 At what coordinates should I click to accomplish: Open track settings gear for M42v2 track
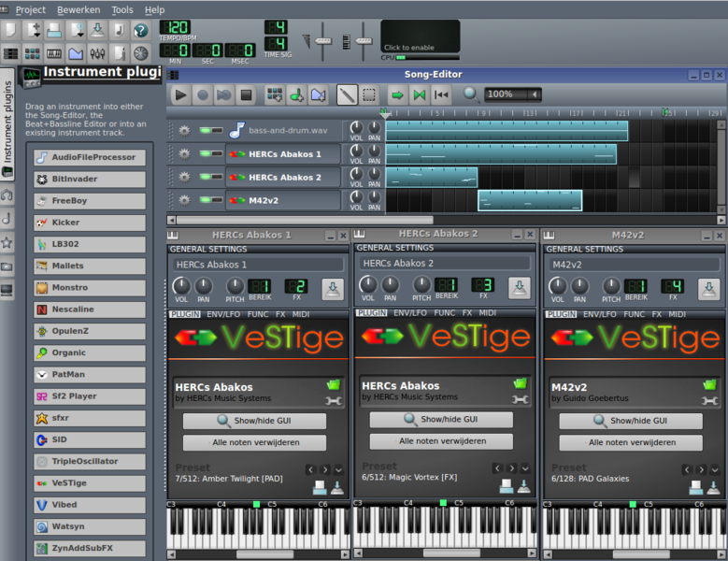pyautogui.click(x=184, y=200)
